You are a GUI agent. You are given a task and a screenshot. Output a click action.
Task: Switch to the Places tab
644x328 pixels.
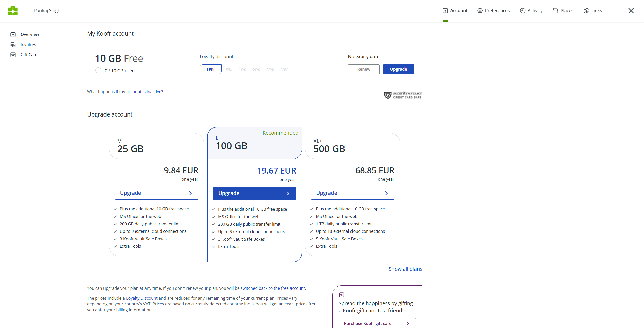point(563,10)
